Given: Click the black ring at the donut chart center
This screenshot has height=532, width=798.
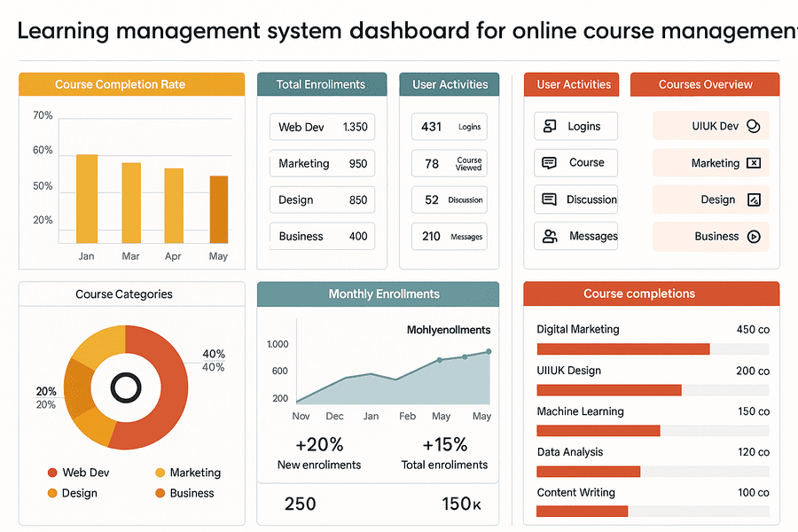Looking at the screenshot, I should tap(125, 387).
